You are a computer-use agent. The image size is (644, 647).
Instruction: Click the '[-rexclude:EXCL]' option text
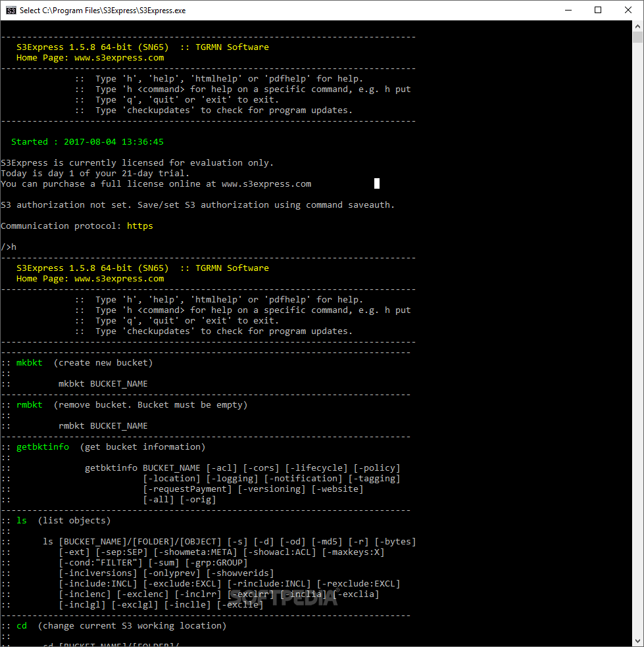coord(359,583)
